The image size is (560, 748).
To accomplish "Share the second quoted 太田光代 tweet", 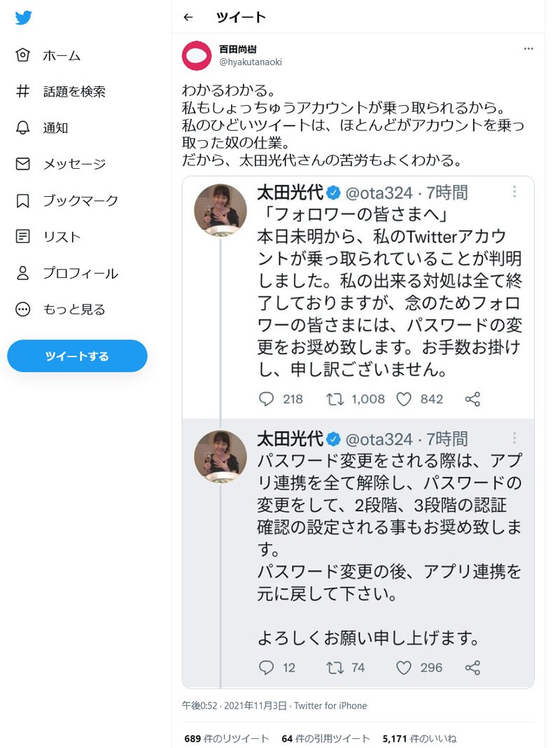I will pyautogui.click(x=472, y=667).
